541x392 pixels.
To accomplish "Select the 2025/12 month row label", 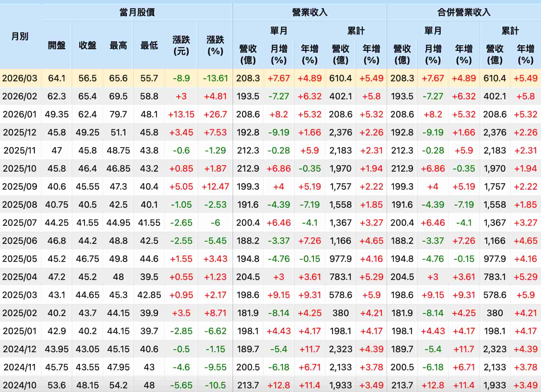I will coord(20,132).
